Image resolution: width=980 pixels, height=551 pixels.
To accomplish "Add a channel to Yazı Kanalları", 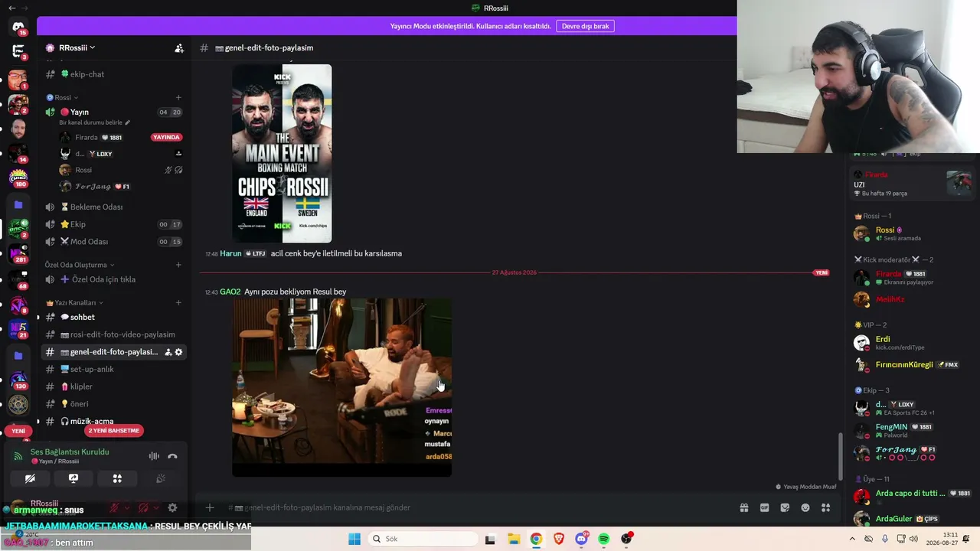I will 178,302.
